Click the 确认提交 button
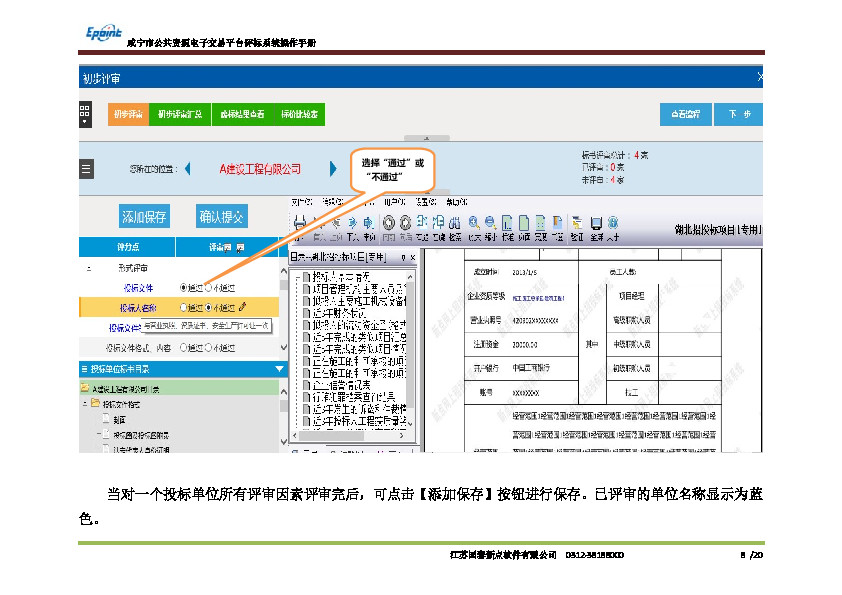842x595 pixels. pyautogui.click(x=222, y=216)
